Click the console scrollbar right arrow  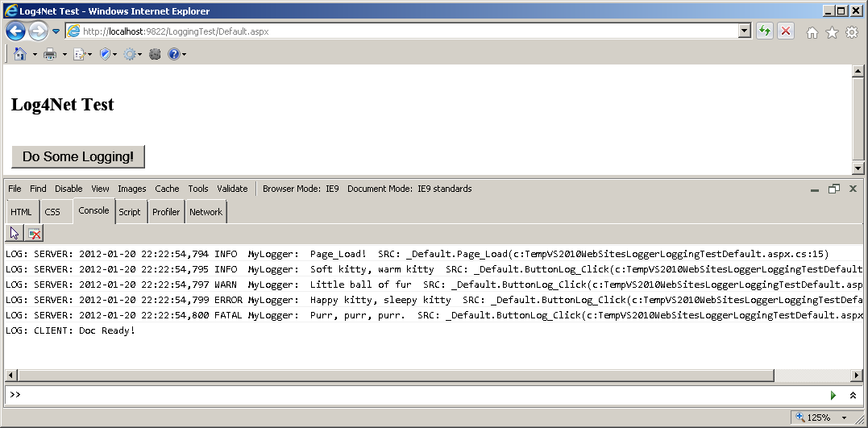(x=857, y=376)
